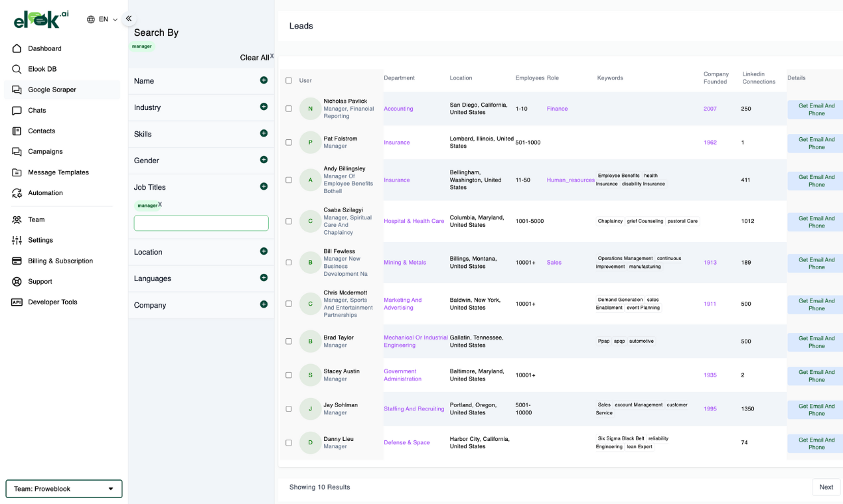Click Clear All filters
843x504 pixels.
(x=254, y=58)
